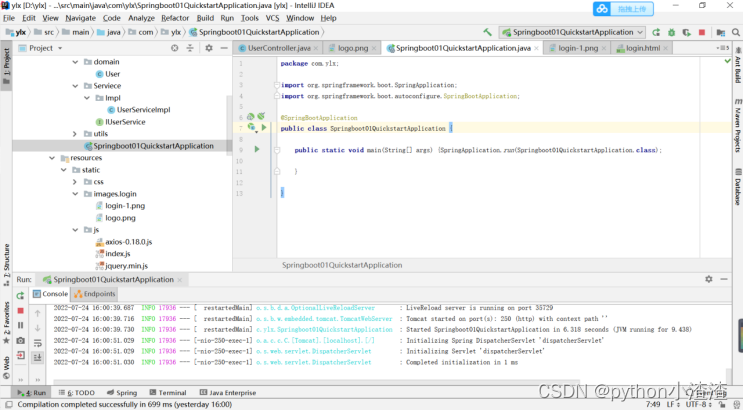The image size is (743, 411).
Task: Open the Database tool window on right sidebar
Action: point(738,187)
